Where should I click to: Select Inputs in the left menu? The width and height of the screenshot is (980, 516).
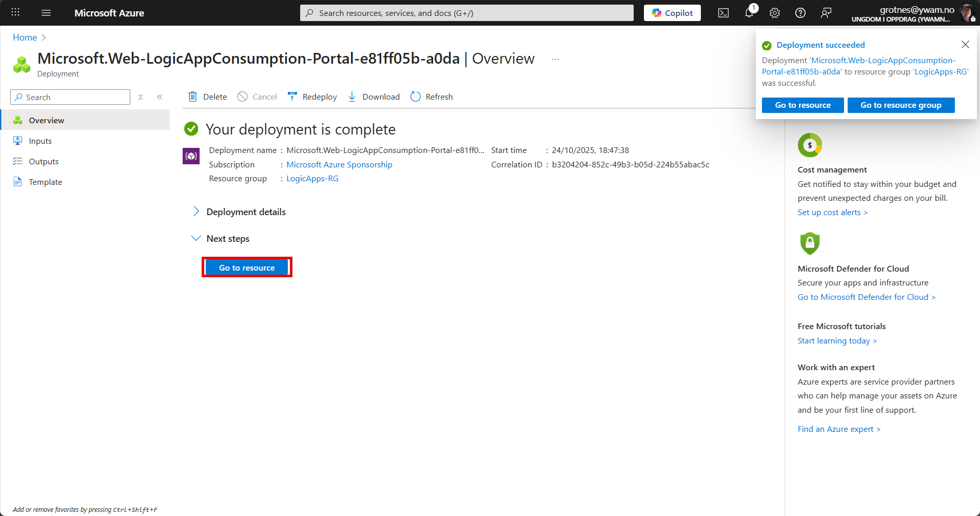pos(85,141)
